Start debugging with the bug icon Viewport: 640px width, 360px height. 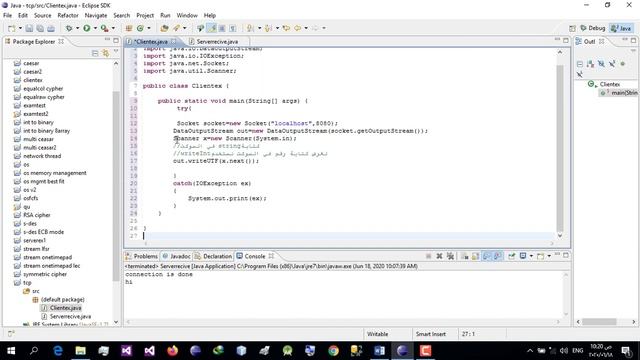69,28
